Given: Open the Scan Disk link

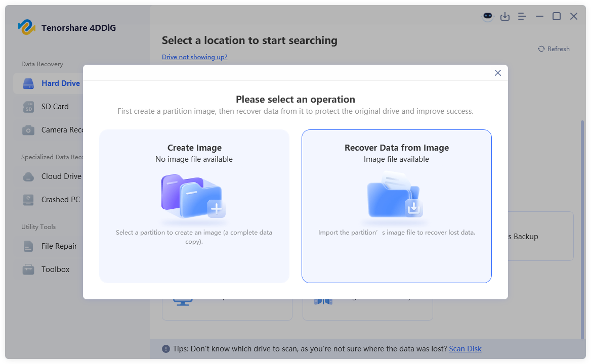Looking at the screenshot, I should coord(465,348).
